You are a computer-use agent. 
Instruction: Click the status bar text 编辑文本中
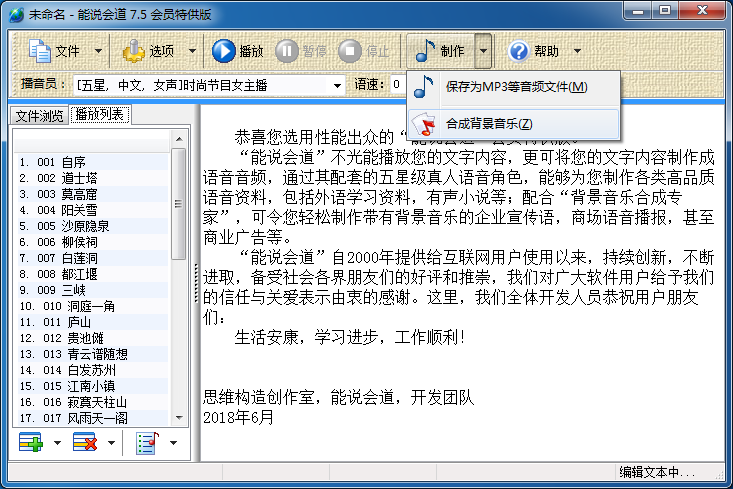656,472
